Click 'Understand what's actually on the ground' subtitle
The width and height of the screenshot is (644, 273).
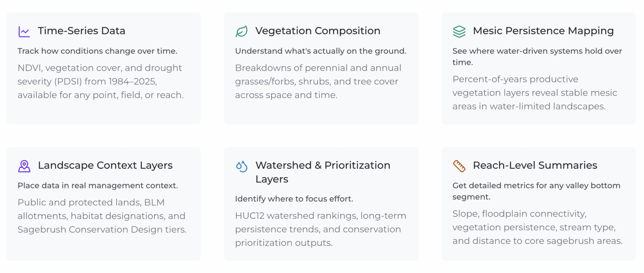[x=320, y=51]
